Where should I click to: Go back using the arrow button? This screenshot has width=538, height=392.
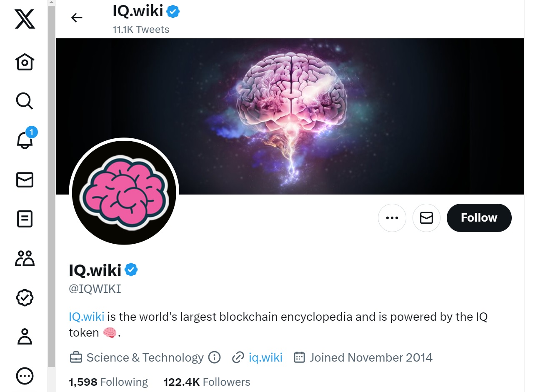[77, 17]
